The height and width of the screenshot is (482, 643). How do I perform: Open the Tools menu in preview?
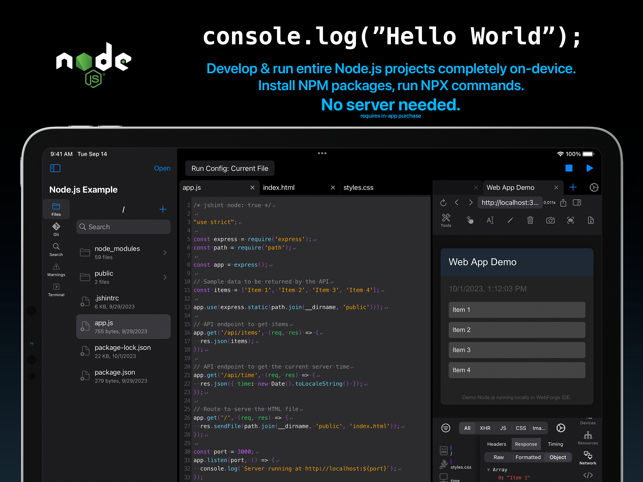(446, 220)
